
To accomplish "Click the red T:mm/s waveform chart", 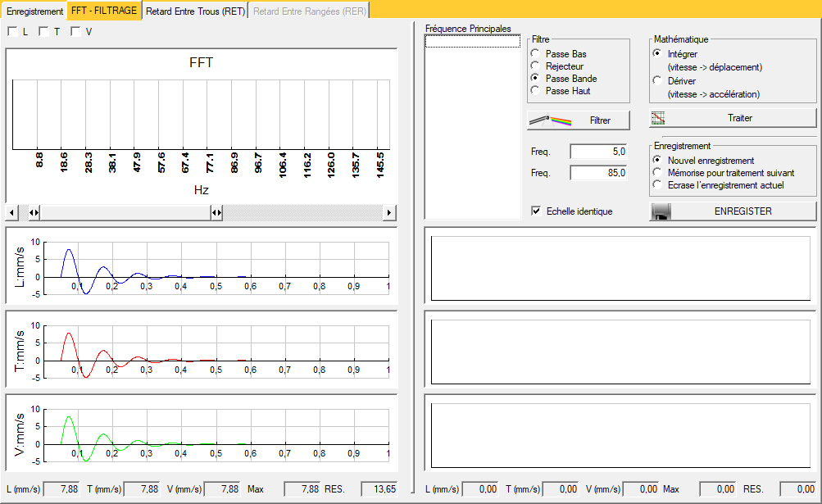I will [x=202, y=349].
